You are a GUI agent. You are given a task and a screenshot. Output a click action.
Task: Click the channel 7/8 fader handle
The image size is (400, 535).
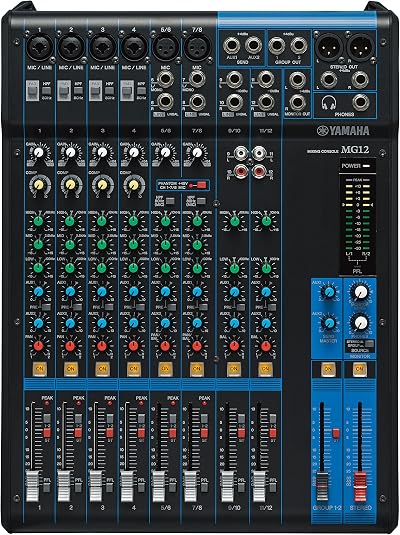(x=190, y=486)
